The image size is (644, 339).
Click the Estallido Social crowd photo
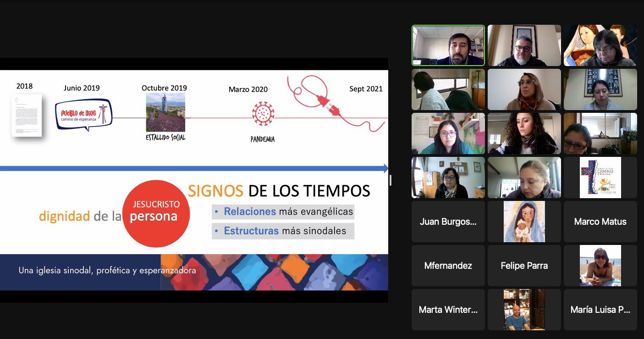coord(165,112)
